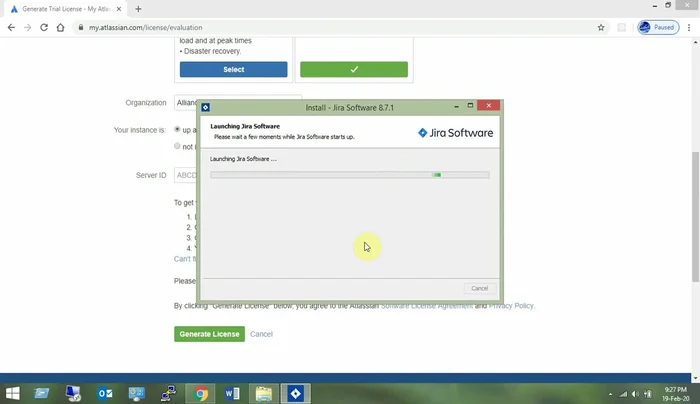Open the Chrome home page icon
700x404 pixels.
[x=60, y=28]
